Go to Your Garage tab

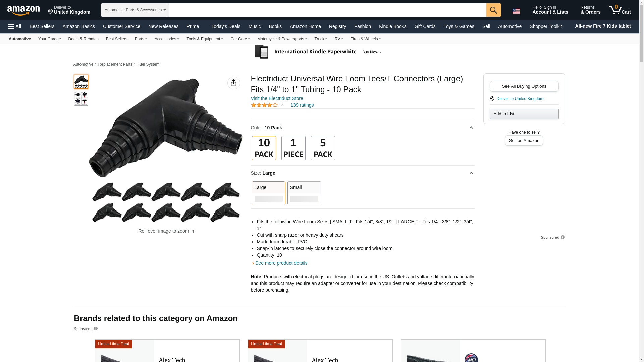point(49,39)
